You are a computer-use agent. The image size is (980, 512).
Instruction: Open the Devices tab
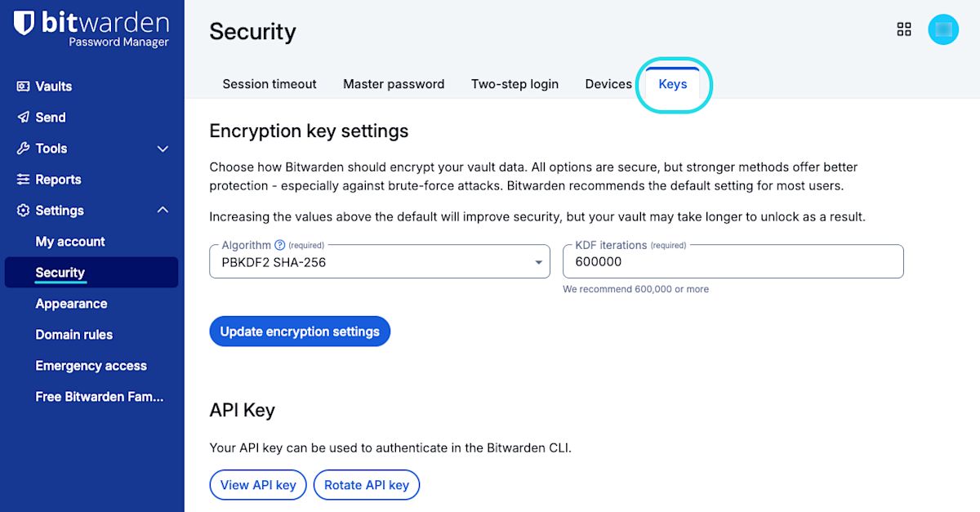[608, 83]
